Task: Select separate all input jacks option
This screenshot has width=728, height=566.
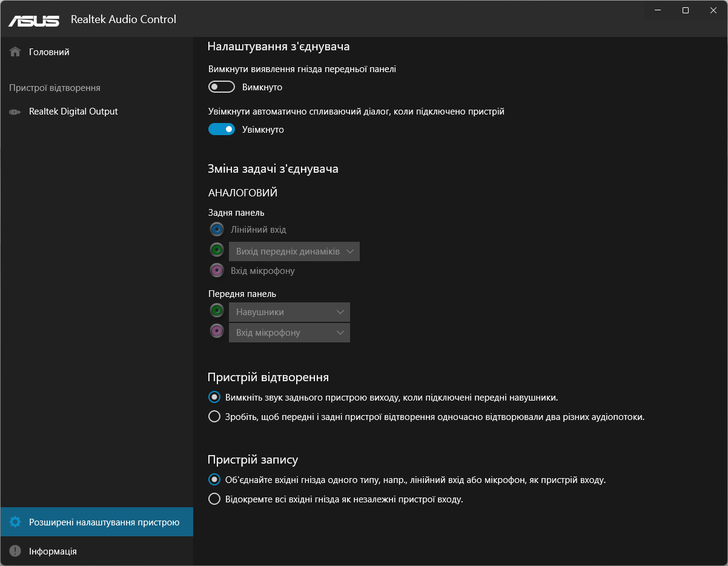Action: 214,499
